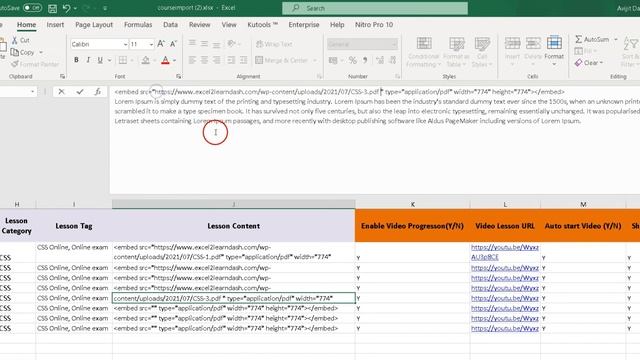Open the Help ribbon tab
Image resolution: width=640 pixels, height=360 pixels.
click(x=337, y=25)
